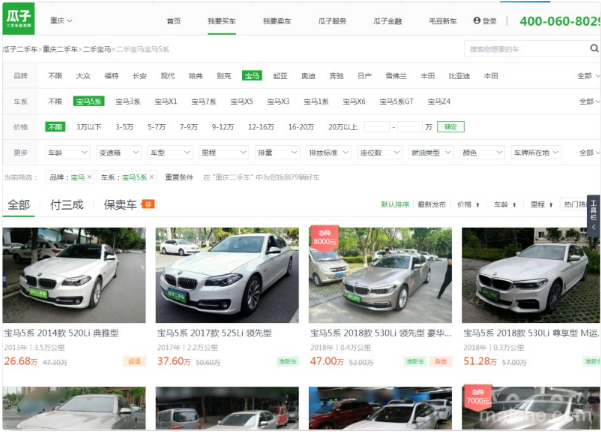Collapse the 工具栏 side panel arrow
Viewport: 601px width, 432px height.
click(x=593, y=227)
